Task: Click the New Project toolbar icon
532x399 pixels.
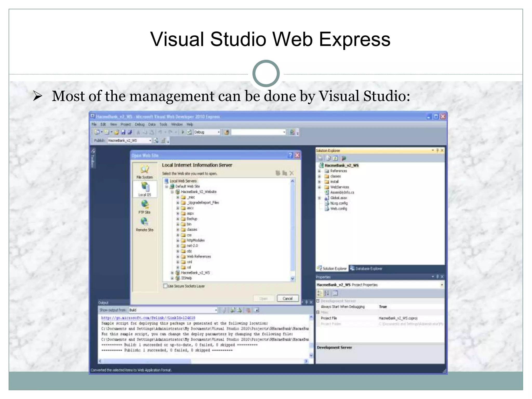Action: [x=97, y=132]
